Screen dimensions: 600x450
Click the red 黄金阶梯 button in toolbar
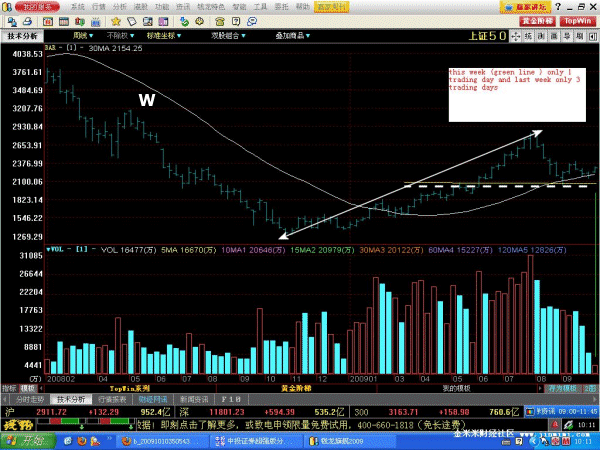(x=538, y=21)
